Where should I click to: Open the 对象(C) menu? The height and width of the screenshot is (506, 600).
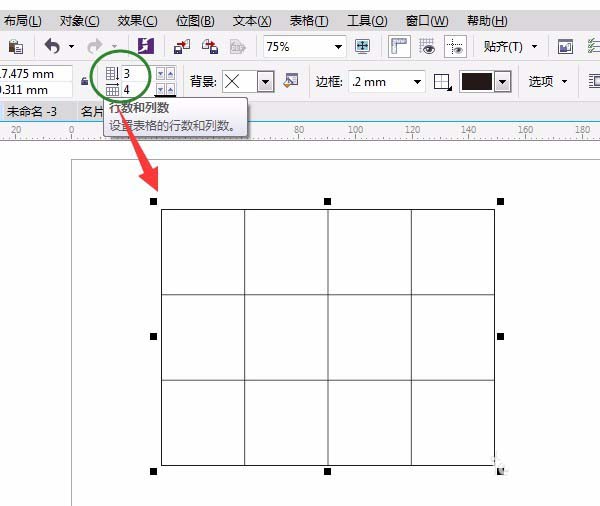pyautogui.click(x=80, y=21)
